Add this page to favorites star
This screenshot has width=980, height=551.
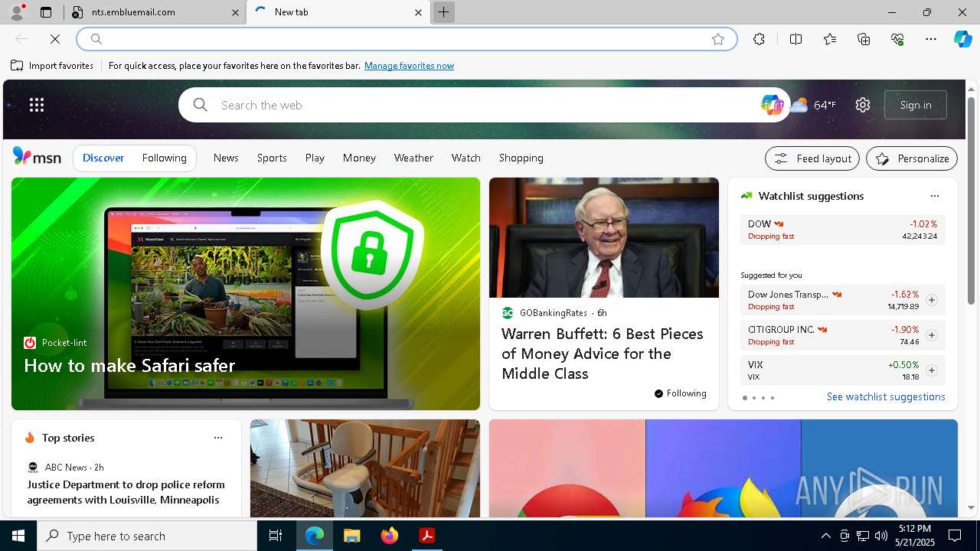pyautogui.click(x=717, y=39)
